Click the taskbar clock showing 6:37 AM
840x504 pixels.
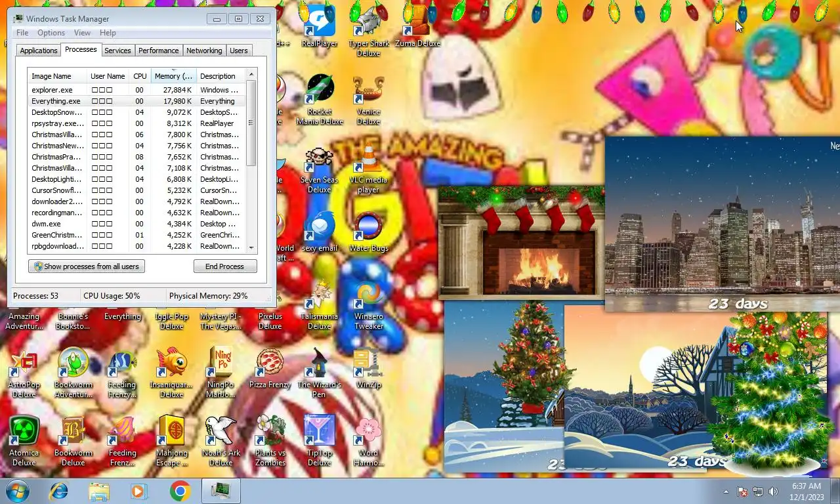(x=805, y=492)
